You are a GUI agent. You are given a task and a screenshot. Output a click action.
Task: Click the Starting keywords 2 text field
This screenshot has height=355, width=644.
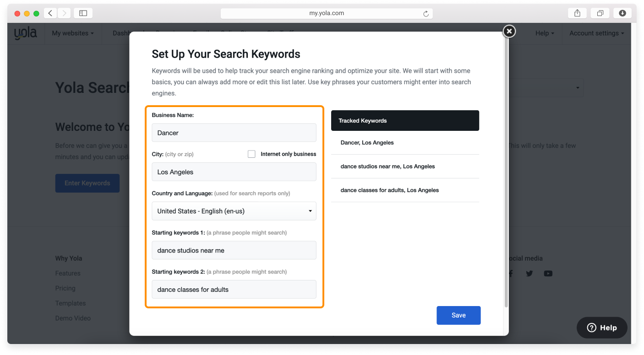coord(234,289)
